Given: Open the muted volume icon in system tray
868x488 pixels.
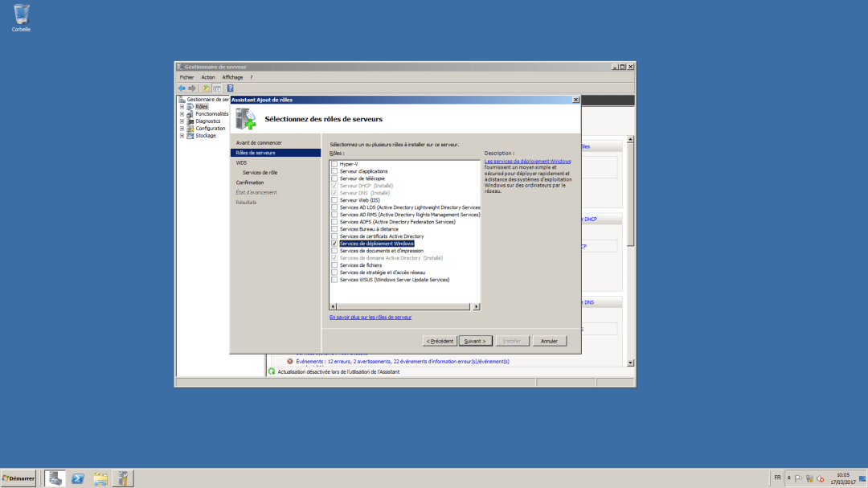Looking at the screenshot, I should (x=821, y=478).
